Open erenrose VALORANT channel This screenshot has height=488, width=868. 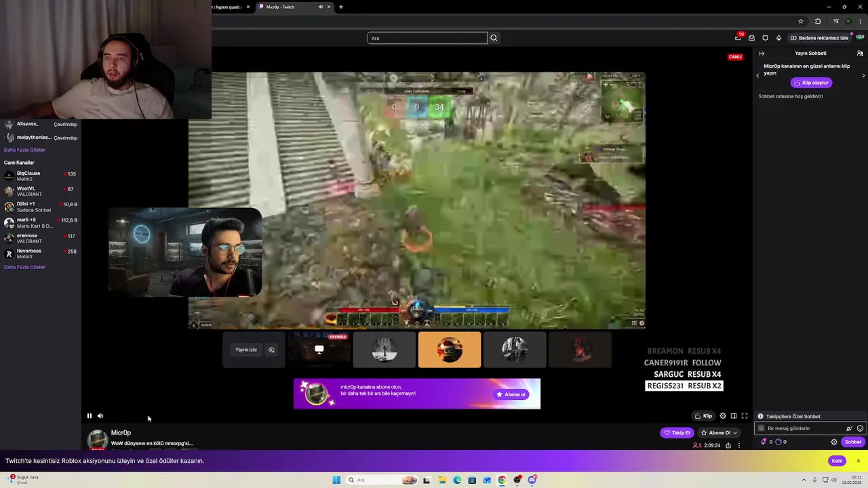pos(41,238)
